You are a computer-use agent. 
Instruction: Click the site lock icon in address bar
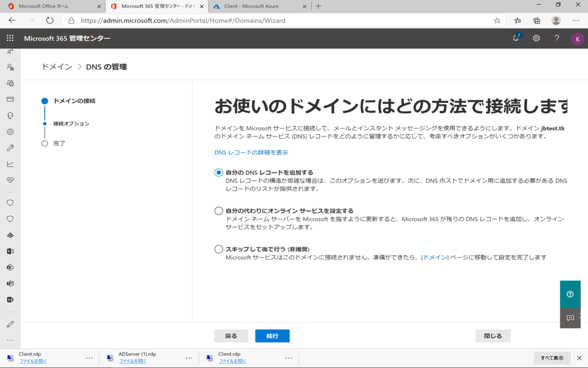(x=72, y=21)
